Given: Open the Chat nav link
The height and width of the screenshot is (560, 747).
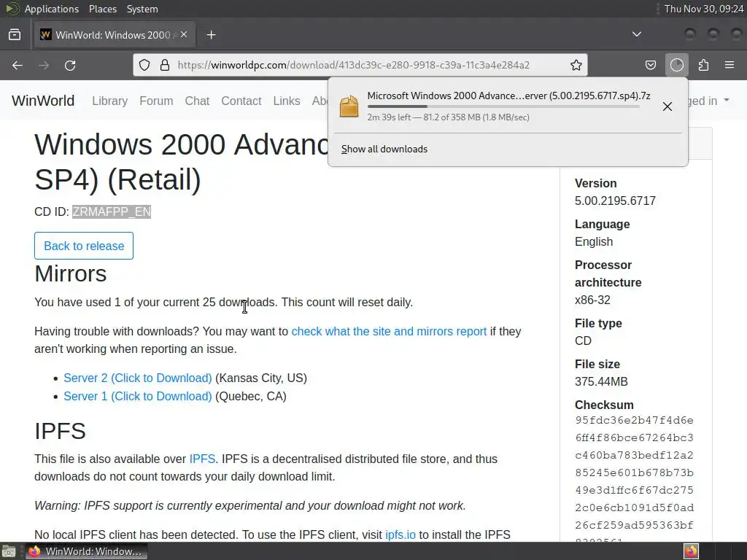Looking at the screenshot, I should coord(197,101).
